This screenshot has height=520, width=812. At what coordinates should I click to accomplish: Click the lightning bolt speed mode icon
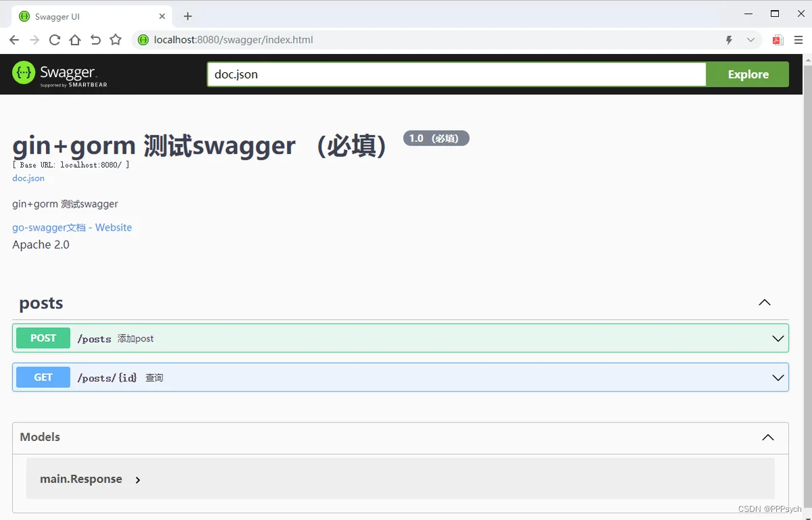tap(729, 40)
